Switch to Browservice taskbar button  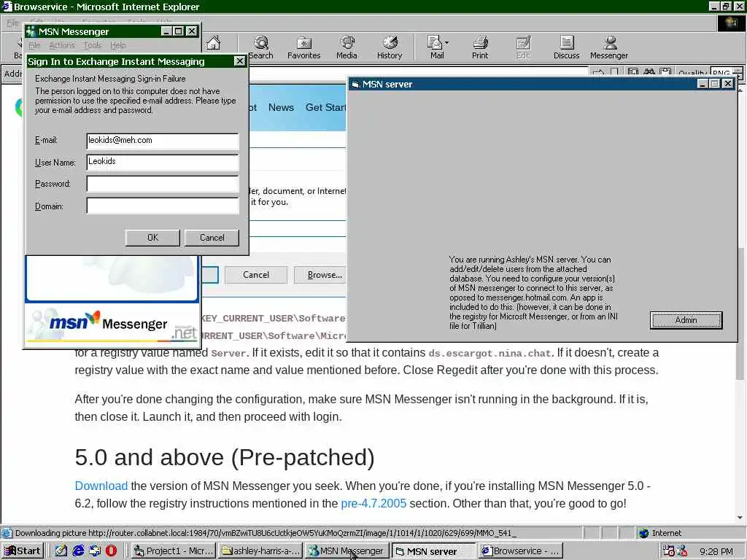coord(520,551)
